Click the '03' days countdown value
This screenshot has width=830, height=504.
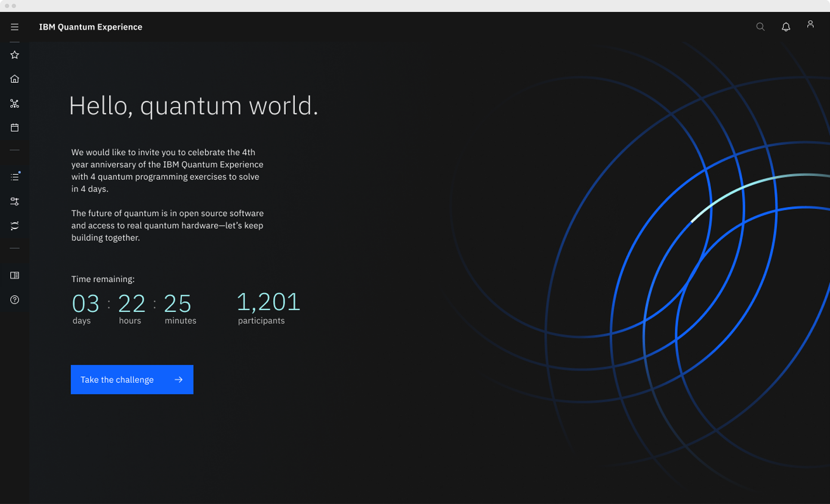(x=86, y=304)
